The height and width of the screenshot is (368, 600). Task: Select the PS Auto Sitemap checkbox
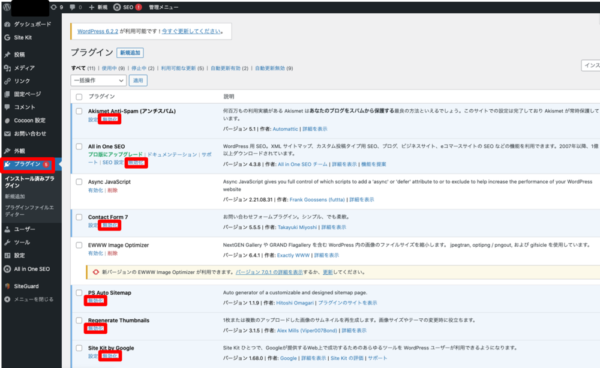79,293
